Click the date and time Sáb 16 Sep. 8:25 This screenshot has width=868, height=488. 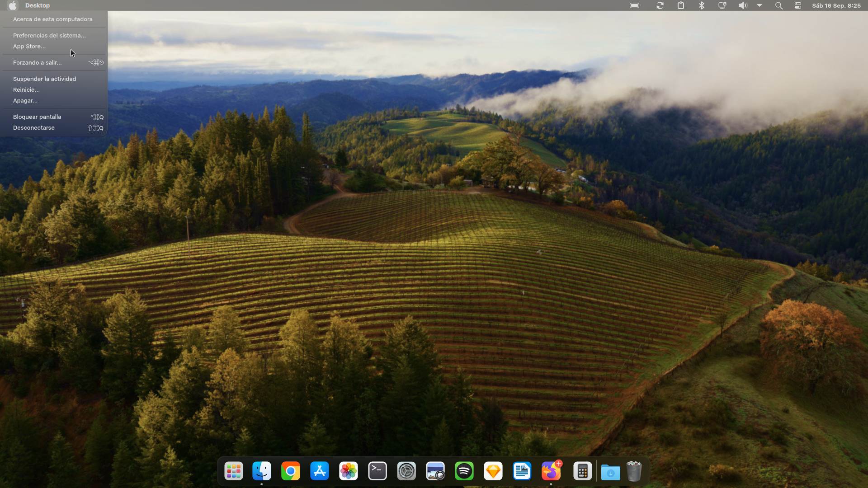pyautogui.click(x=836, y=5)
